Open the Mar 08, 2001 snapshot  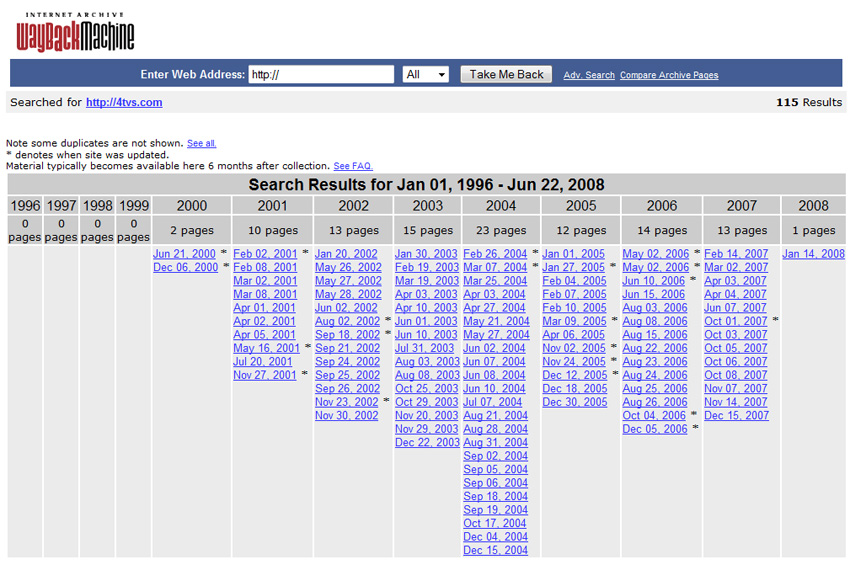point(265,294)
